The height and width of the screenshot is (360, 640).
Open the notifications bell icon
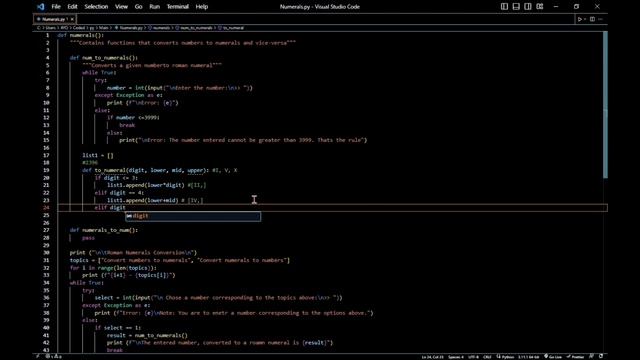click(x=601, y=357)
